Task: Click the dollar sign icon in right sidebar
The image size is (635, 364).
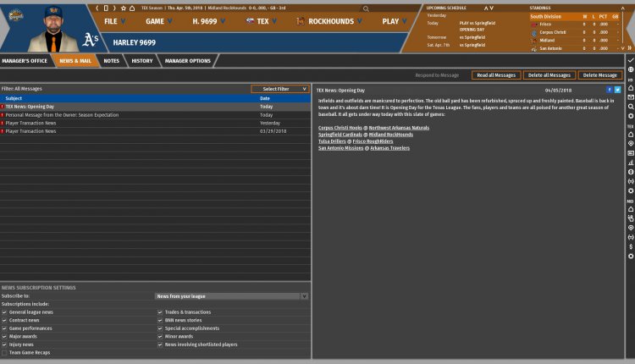Action: [630, 246]
